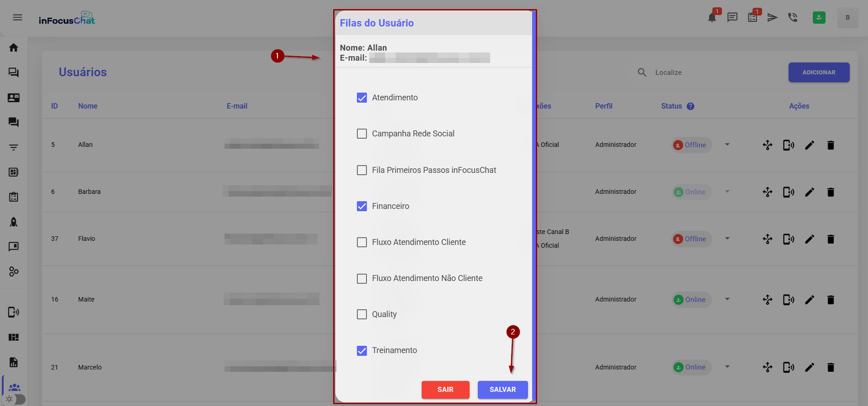Uncheck the Atendimento queue checkbox
868x406 pixels.
click(x=362, y=98)
